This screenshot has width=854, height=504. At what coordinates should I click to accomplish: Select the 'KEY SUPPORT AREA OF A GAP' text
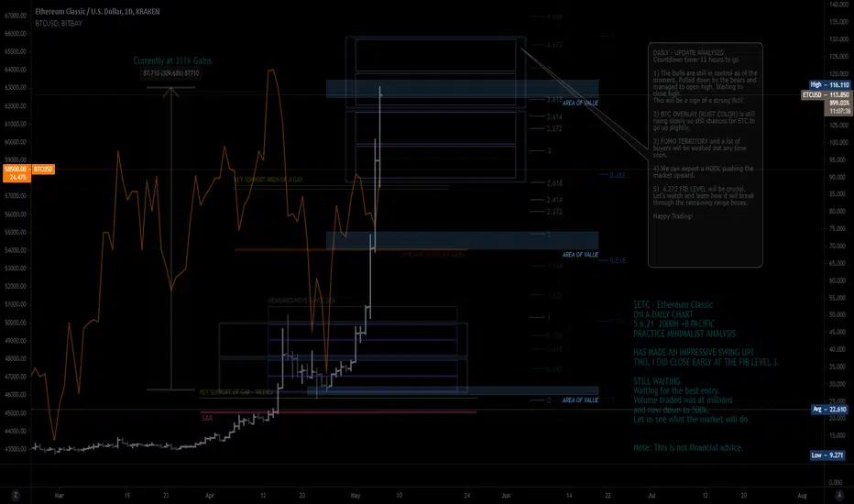pyautogui.click(x=268, y=180)
